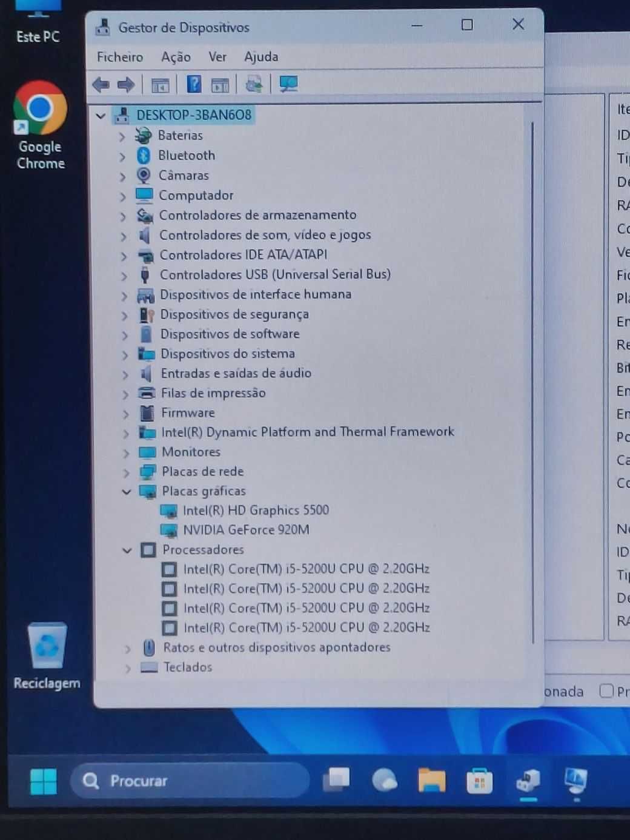Open Task View from the taskbar
630x840 pixels.
336,779
